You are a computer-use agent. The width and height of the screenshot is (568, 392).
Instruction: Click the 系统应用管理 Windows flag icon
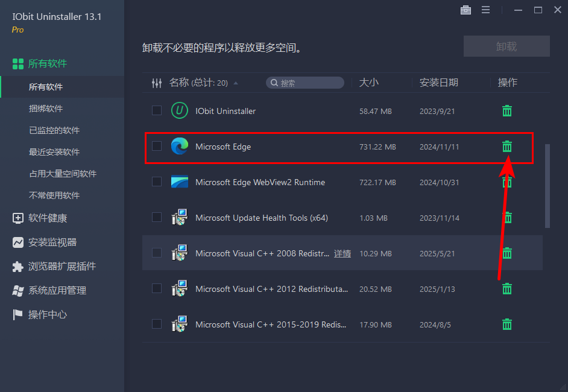click(x=17, y=291)
